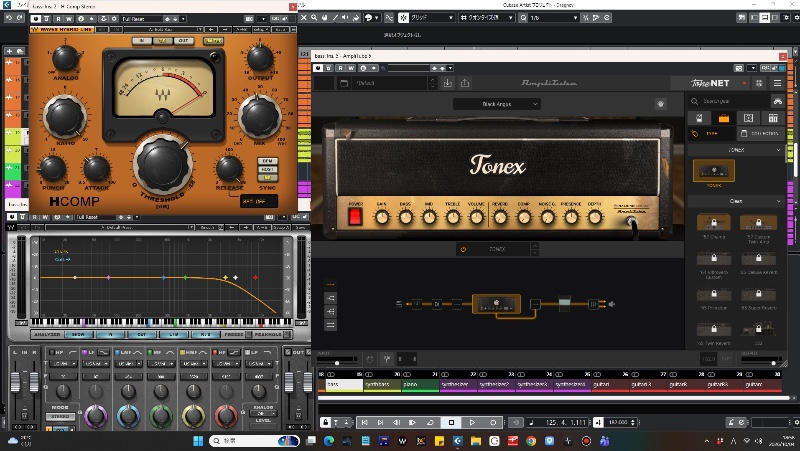Open the Black Angus preset dropdown

click(x=496, y=104)
